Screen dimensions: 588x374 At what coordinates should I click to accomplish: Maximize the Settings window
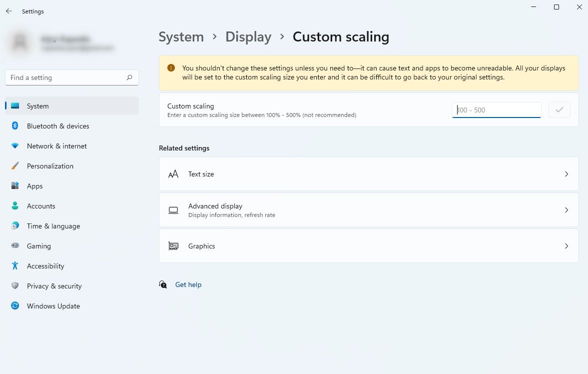pyautogui.click(x=557, y=7)
